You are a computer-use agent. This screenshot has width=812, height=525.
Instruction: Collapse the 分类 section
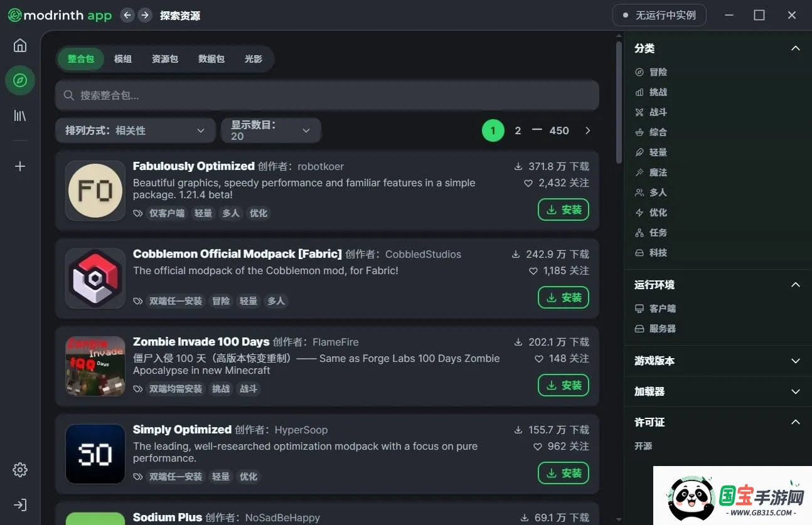796,48
